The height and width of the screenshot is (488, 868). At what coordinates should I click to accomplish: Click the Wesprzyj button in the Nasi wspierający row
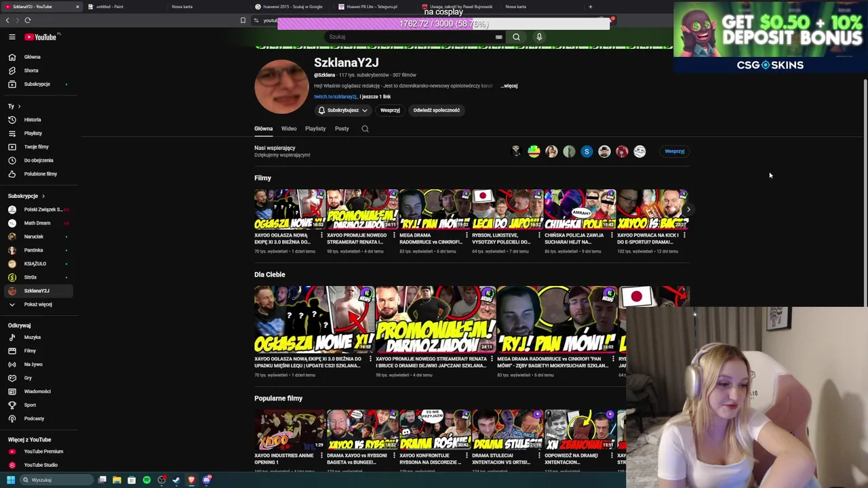[x=674, y=151]
